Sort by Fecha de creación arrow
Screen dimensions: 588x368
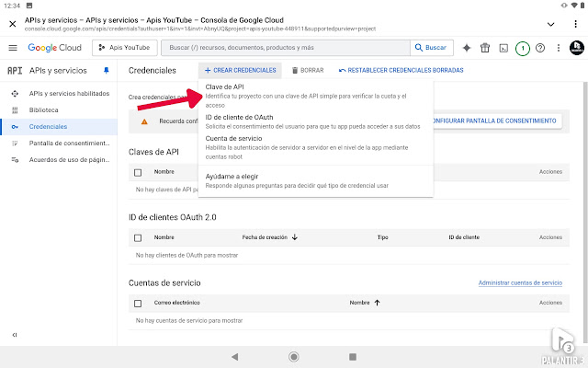click(295, 237)
